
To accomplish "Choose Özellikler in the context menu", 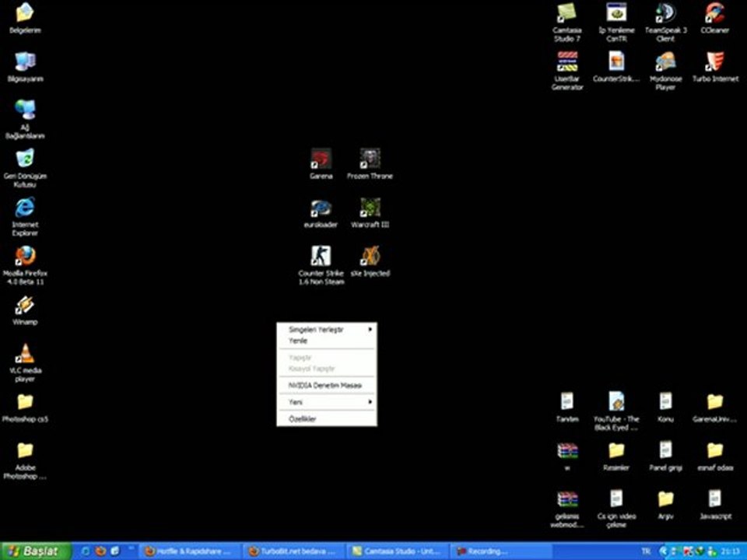I will pyautogui.click(x=327, y=419).
